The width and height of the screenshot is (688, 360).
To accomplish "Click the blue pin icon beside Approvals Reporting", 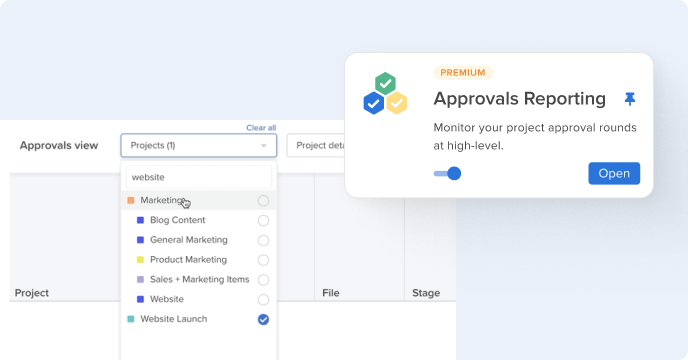I will (630, 99).
